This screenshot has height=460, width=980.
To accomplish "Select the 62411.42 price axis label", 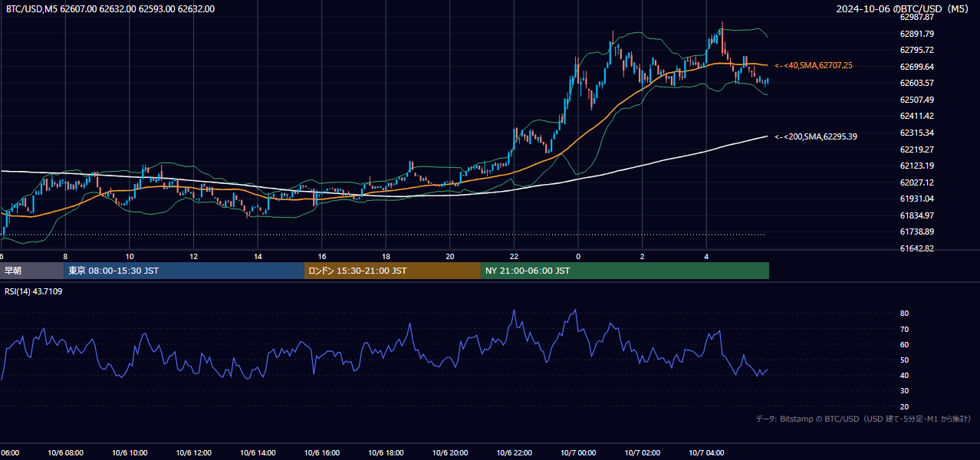I will pos(916,116).
